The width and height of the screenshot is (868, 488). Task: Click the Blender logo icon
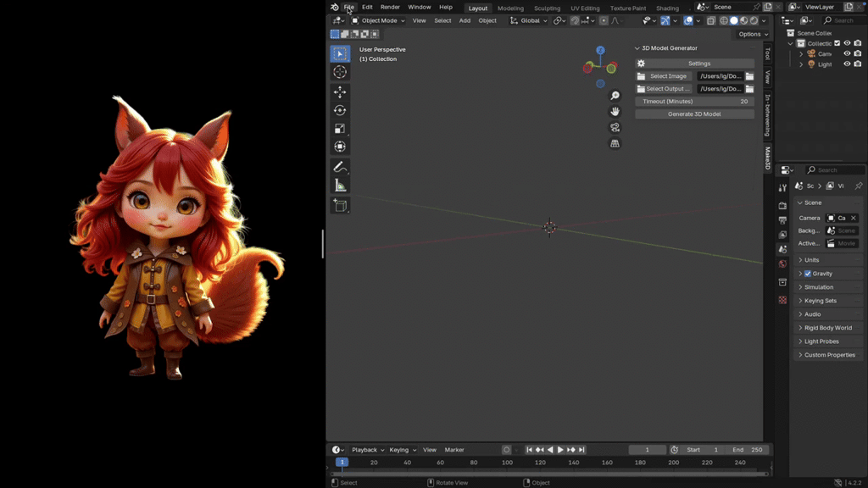[x=334, y=7]
